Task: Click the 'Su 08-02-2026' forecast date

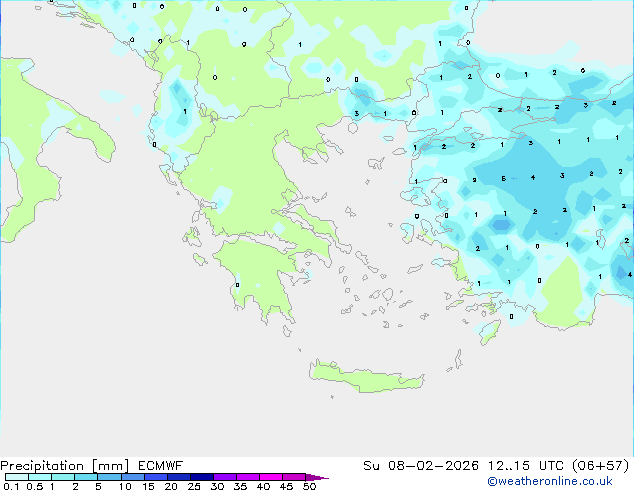Action: coord(421,466)
